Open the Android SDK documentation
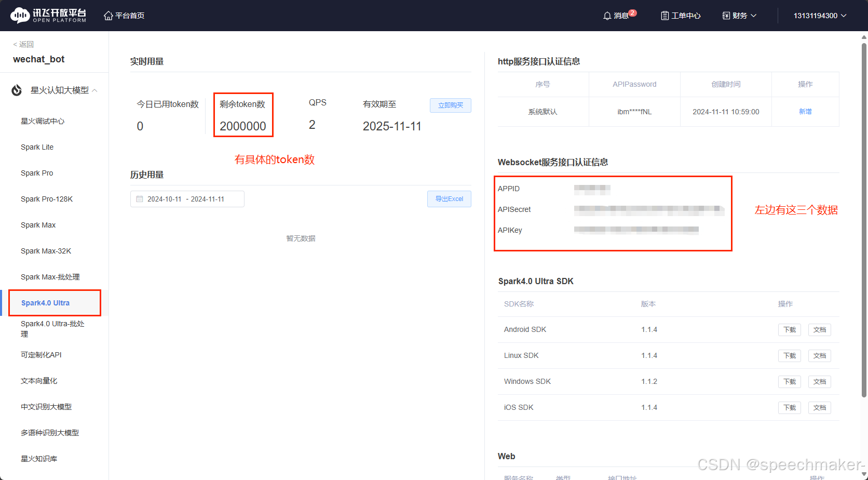 (x=820, y=330)
